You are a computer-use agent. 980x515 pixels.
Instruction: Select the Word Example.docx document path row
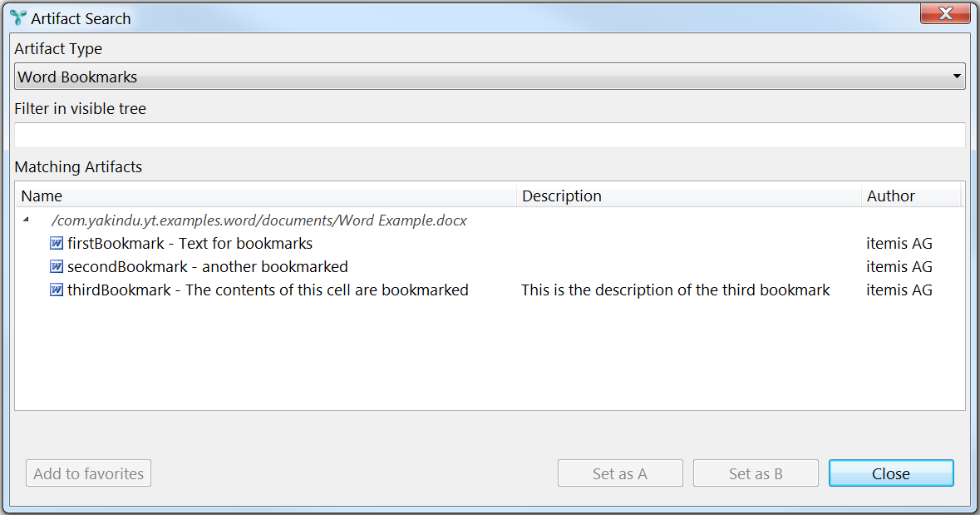tap(259, 220)
